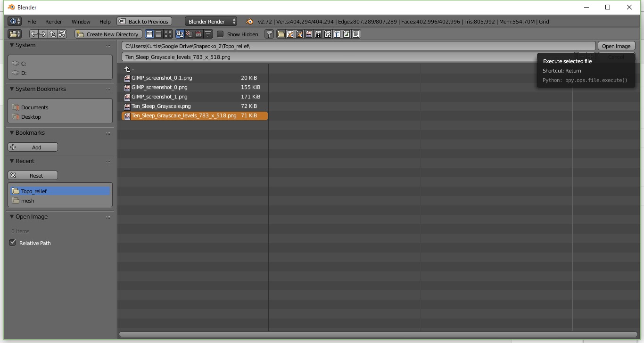Toggle the Show Hidden checkbox
644x343 pixels.
coord(220,34)
